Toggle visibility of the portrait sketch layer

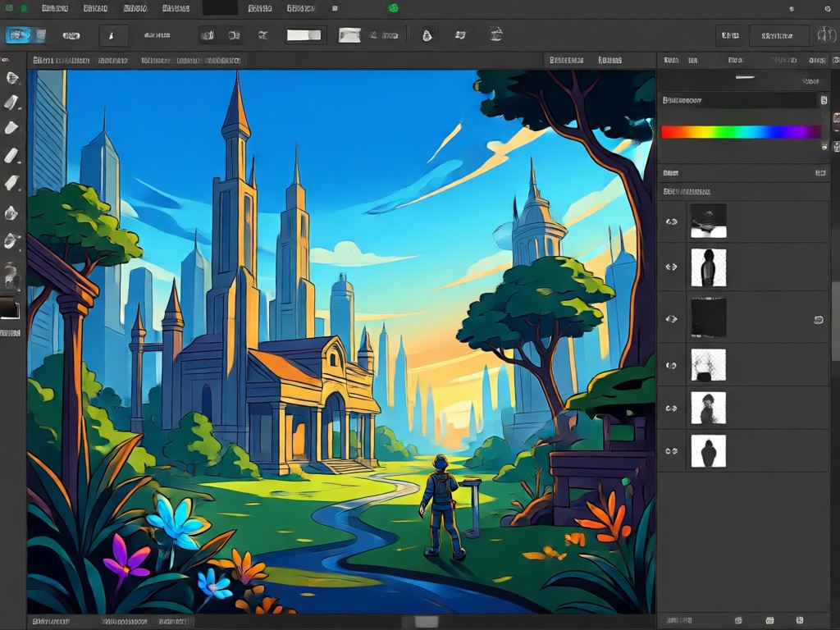tap(671, 409)
